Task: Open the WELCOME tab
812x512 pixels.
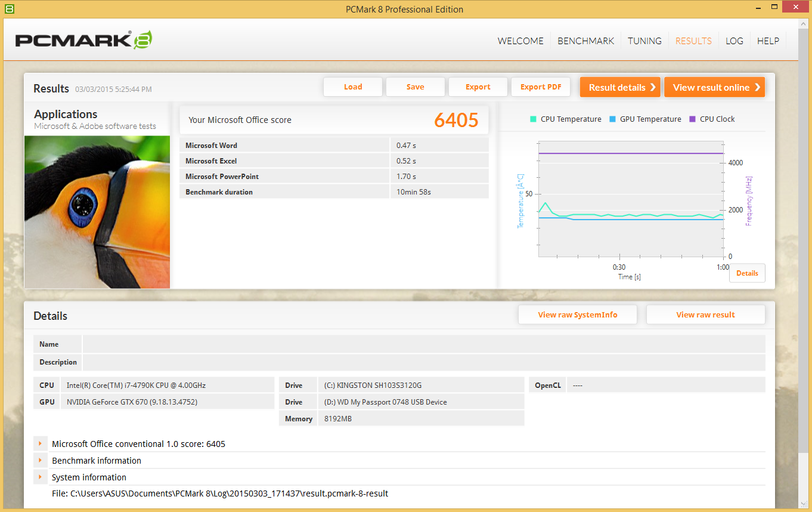Action: click(520, 41)
